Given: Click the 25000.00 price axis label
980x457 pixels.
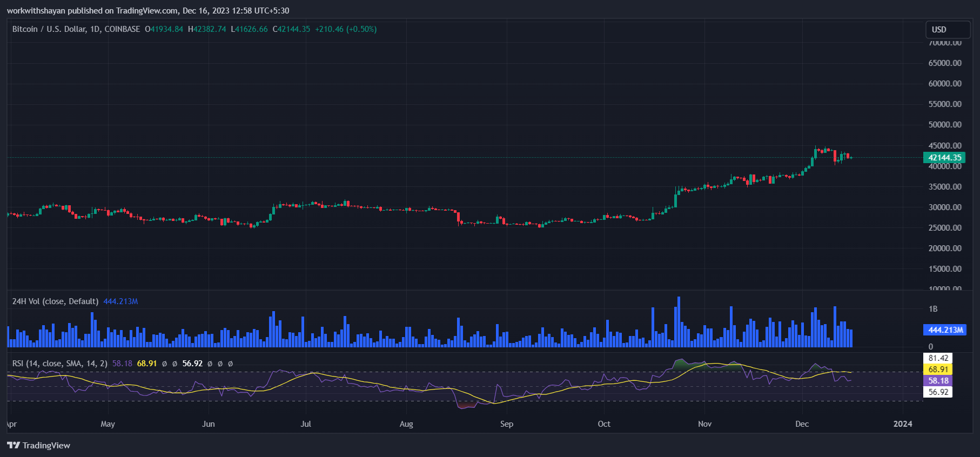Looking at the screenshot, I should point(945,228).
